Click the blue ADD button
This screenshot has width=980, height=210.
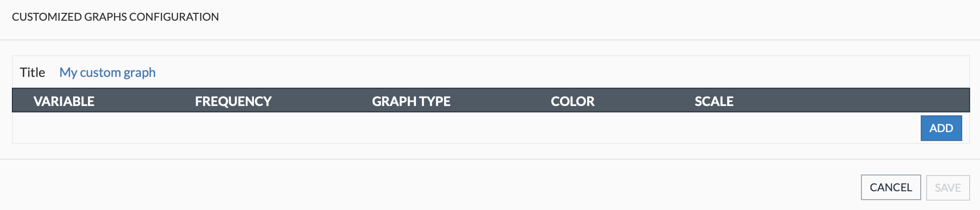pyautogui.click(x=941, y=128)
